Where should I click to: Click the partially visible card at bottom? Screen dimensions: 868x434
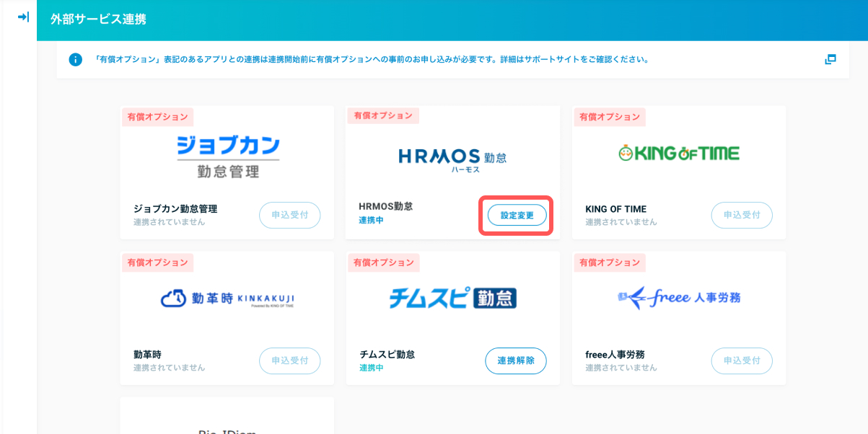pos(227,418)
